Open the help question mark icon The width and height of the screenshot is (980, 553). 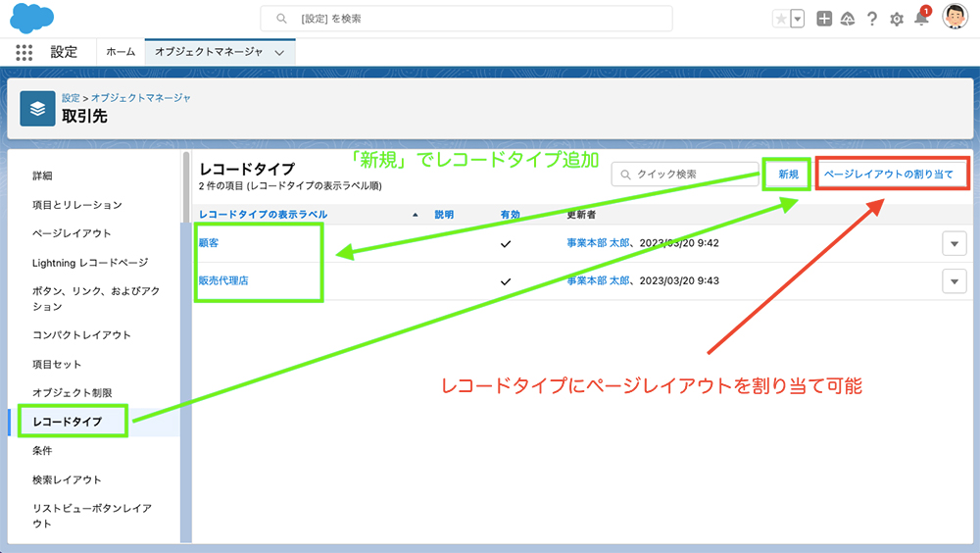tap(872, 19)
